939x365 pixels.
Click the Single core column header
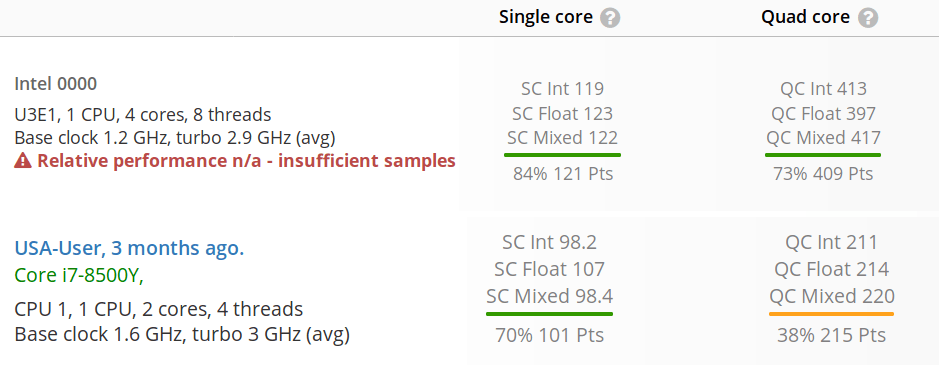pos(546,17)
